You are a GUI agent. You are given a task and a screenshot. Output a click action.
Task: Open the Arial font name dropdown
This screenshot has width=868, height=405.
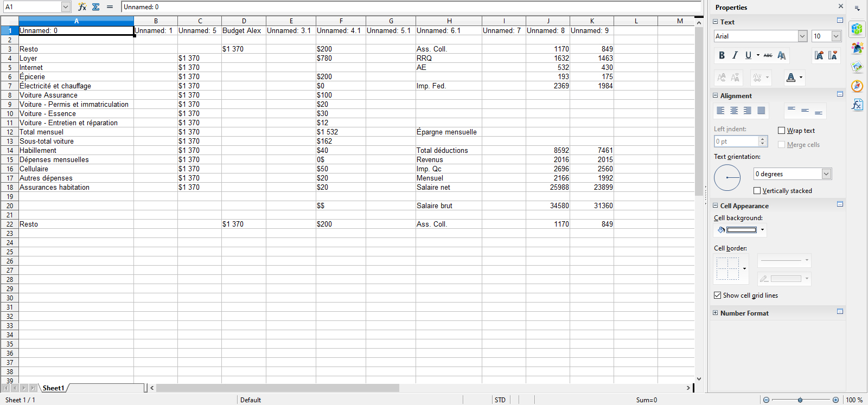(x=802, y=36)
